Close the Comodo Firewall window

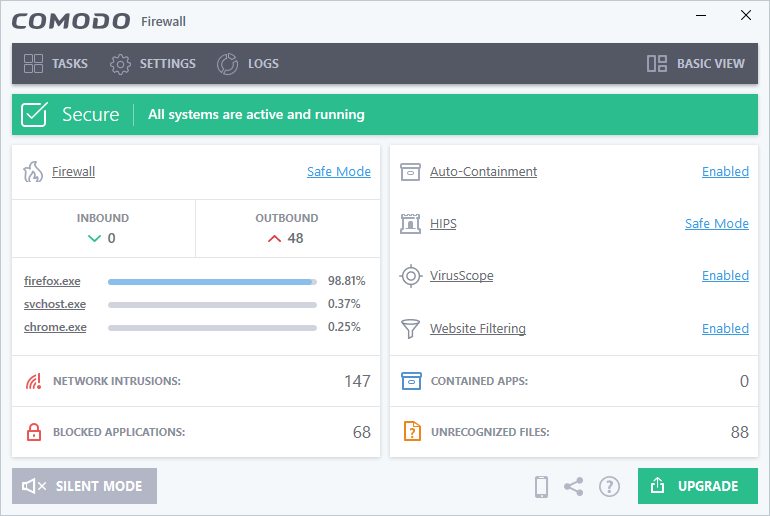pyautogui.click(x=745, y=16)
